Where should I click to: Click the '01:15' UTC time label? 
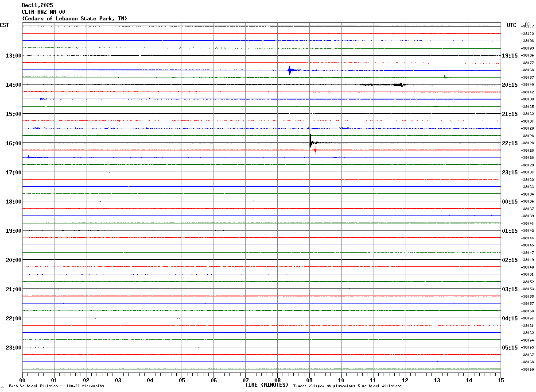pyautogui.click(x=510, y=231)
